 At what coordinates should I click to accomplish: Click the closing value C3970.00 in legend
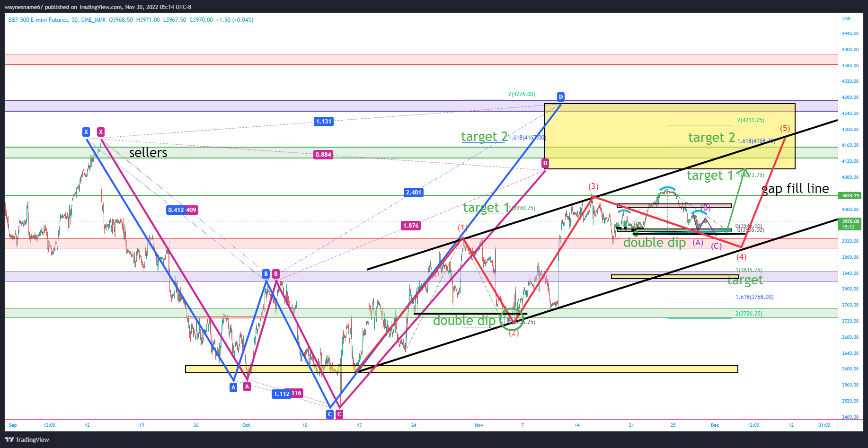tap(201, 20)
